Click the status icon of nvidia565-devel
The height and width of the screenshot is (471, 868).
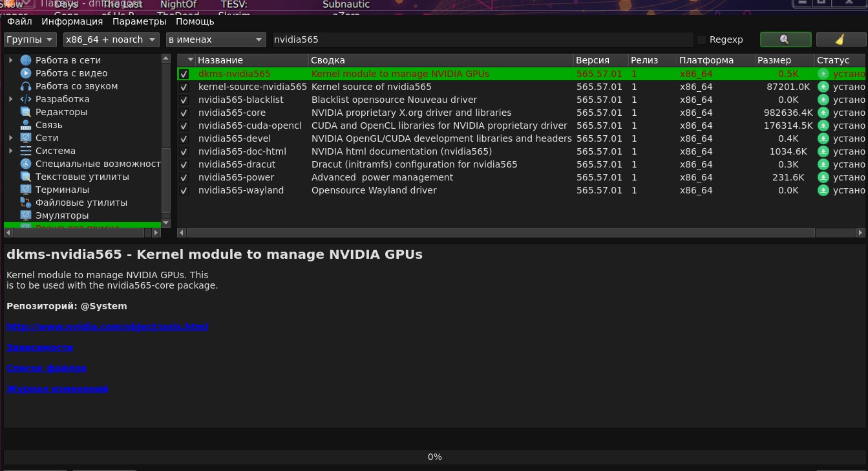coord(823,138)
